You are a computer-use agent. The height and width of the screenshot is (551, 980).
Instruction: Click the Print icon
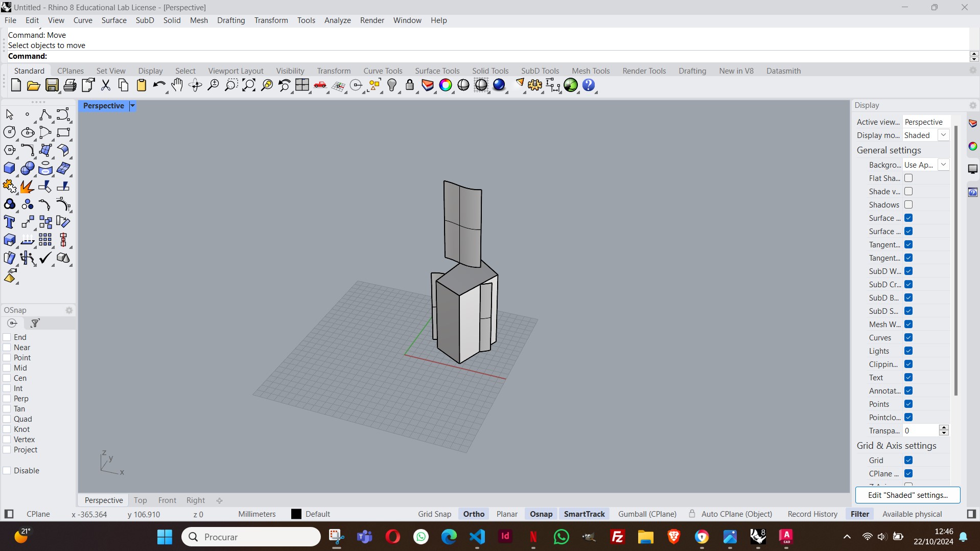(x=69, y=85)
